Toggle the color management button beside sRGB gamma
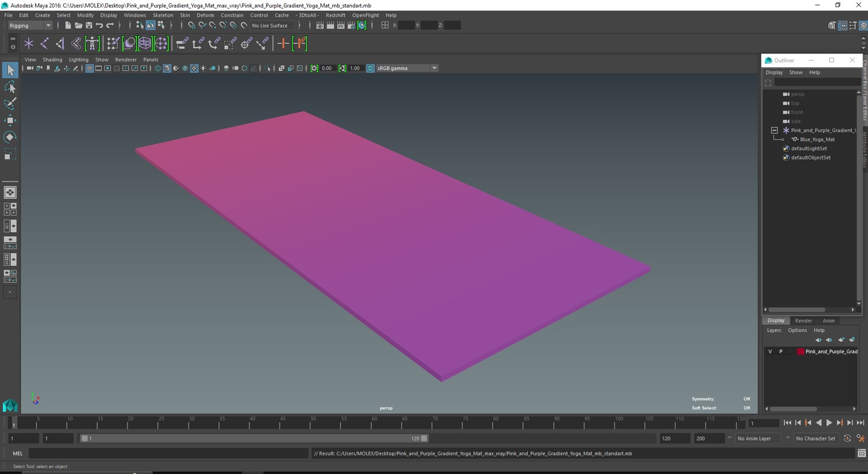Viewport: 868px width, 474px height. tap(370, 68)
